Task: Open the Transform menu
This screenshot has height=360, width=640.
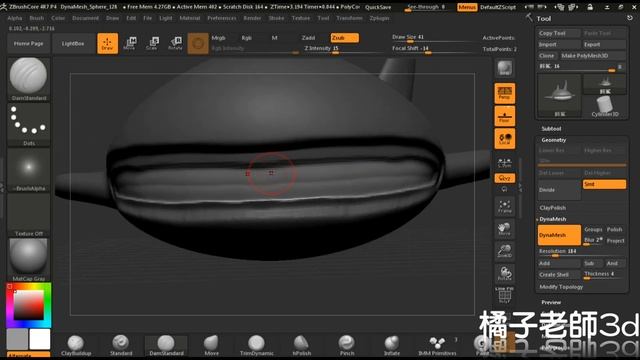Action: coord(349,18)
